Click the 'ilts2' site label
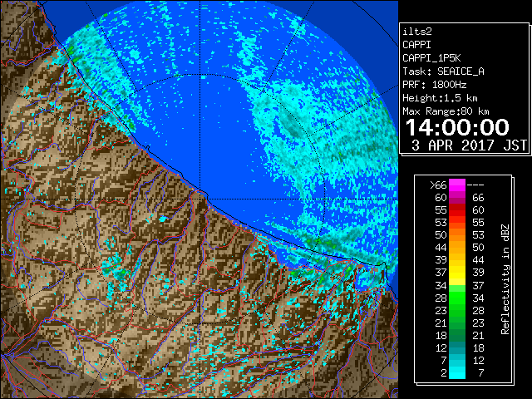 tap(417, 32)
